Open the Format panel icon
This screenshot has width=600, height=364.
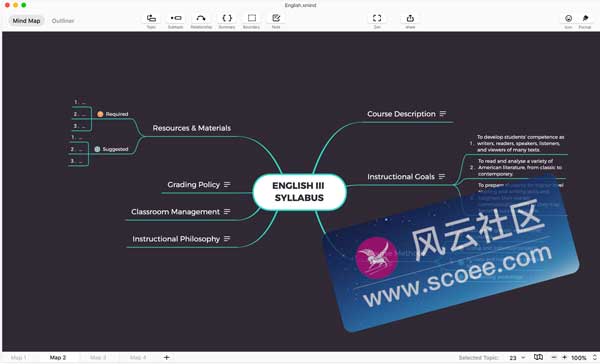[x=585, y=18]
